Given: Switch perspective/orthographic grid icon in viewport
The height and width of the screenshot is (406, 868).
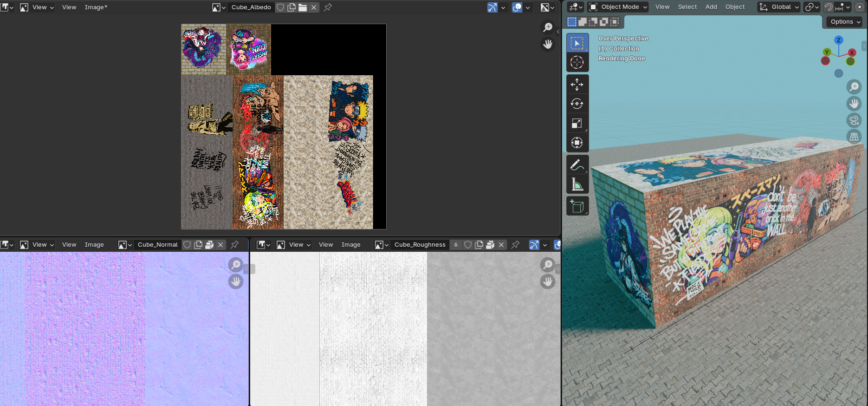Looking at the screenshot, I should (x=854, y=137).
